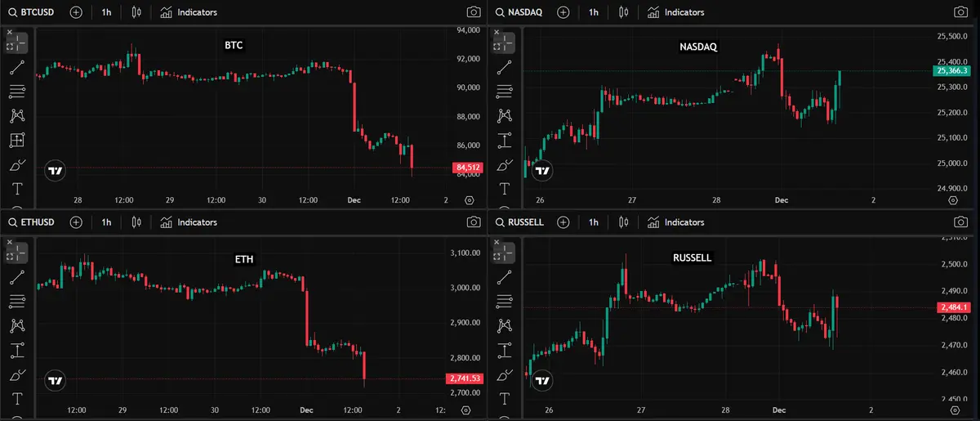Add a compare symbol next to NASDAQ
This screenshot has width=980, height=421.
(562, 12)
